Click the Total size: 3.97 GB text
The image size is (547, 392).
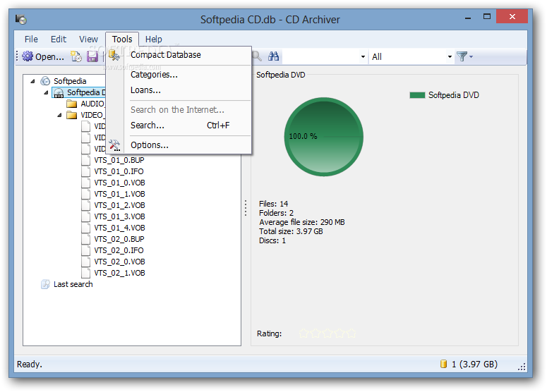coord(291,231)
